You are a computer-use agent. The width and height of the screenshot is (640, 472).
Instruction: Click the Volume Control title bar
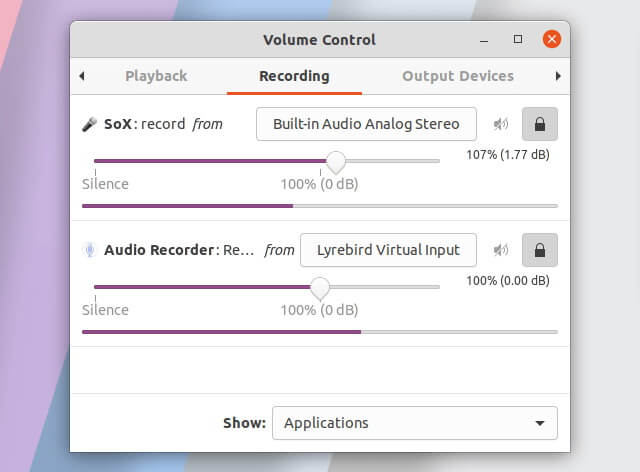point(320,40)
